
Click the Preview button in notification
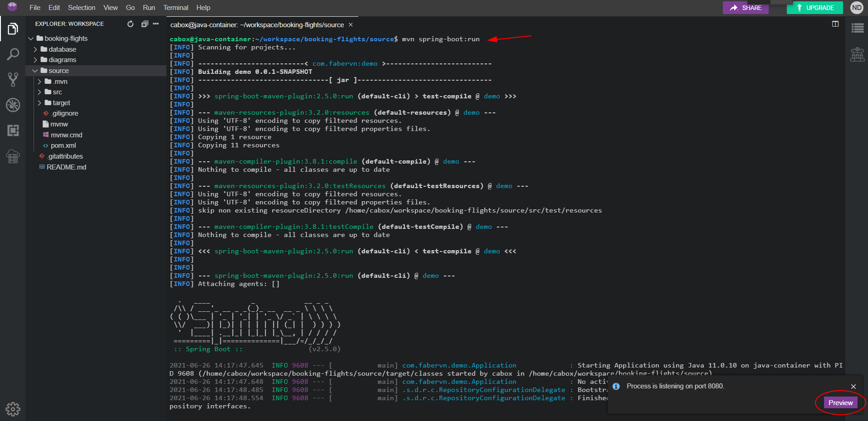(x=840, y=403)
